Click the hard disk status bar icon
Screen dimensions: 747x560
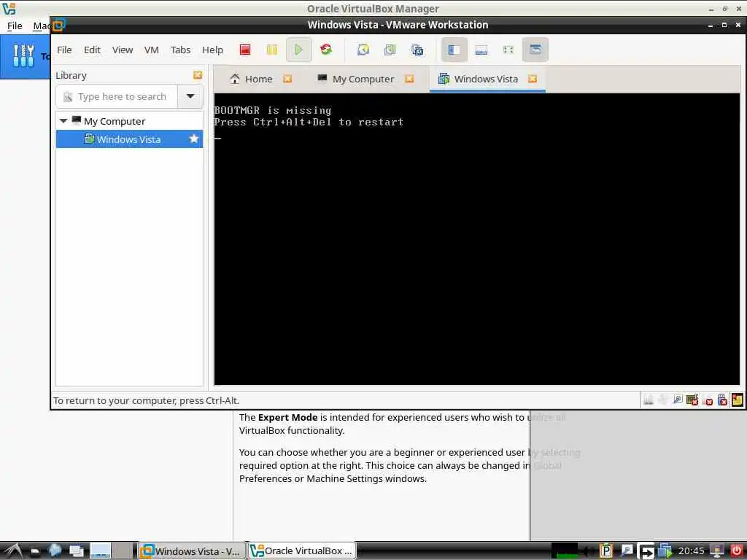[x=649, y=400]
